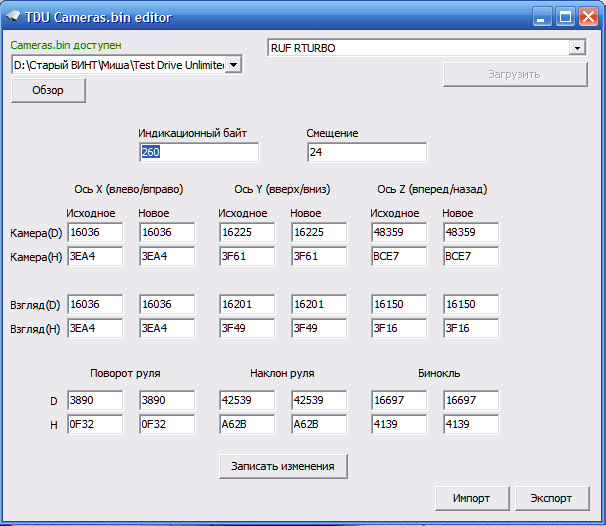Click the Обзор browse button
The image size is (606, 526).
[x=48, y=90]
